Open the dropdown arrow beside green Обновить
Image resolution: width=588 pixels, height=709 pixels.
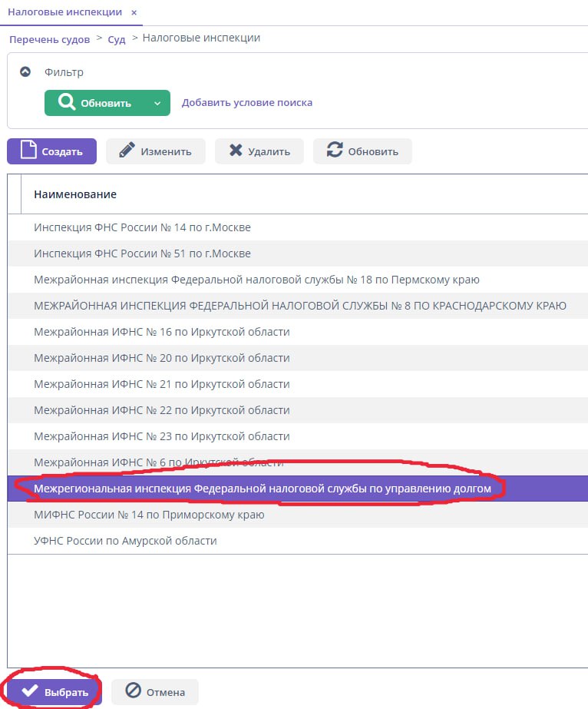pyautogui.click(x=157, y=103)
